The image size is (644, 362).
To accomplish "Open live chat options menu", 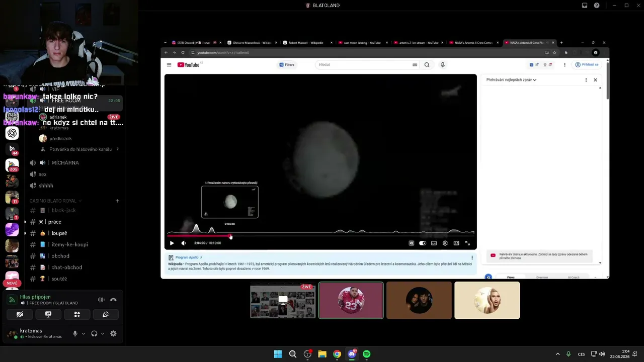I will pos(586,80).
